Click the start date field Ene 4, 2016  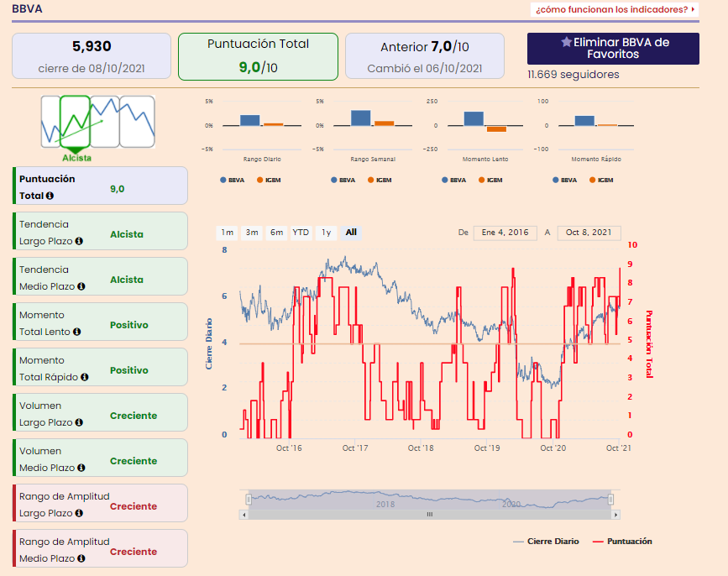click(x=505, y=233)
